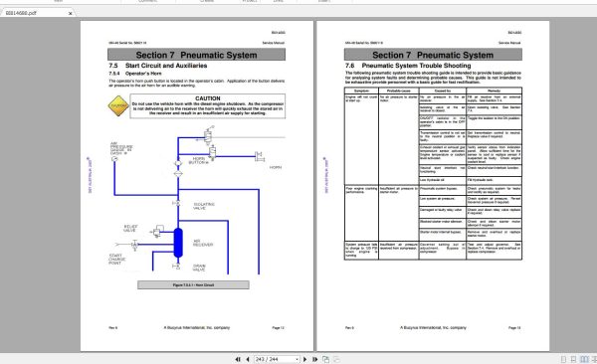Click the overlapping-pages view icon after last-page arrow

(x=326, y=359)
